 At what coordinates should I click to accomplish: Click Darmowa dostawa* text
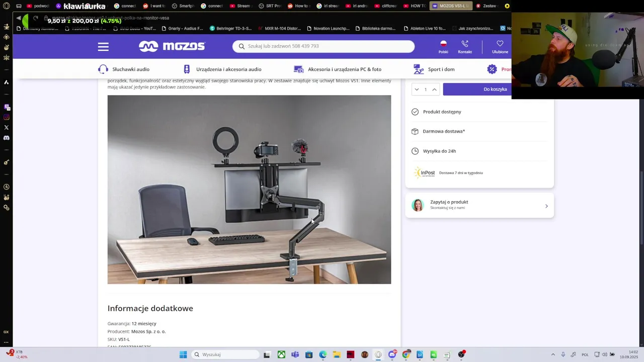tap(444, 131)
